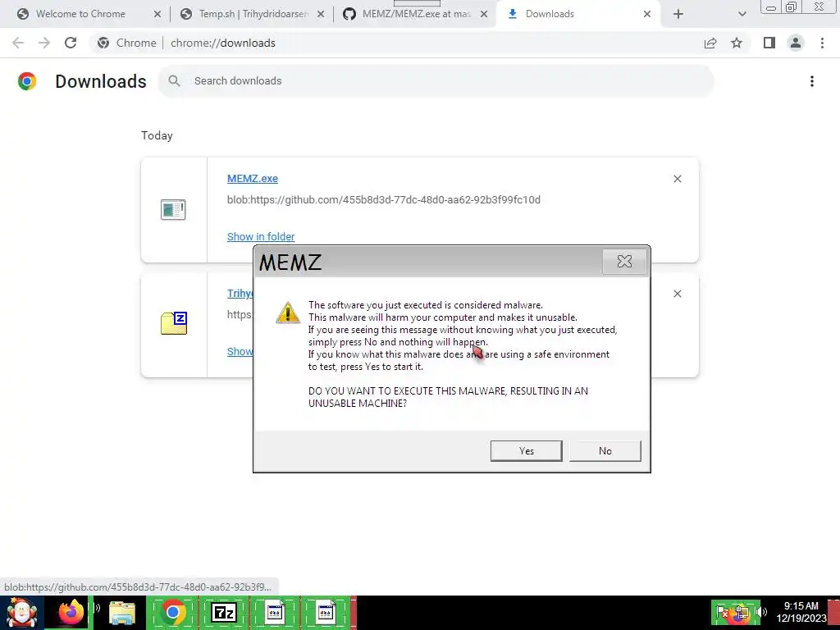Click the clock showing 9:15 AM
Image resolution: width=840 pixels, height=630 pixels.
pos(801,612)
